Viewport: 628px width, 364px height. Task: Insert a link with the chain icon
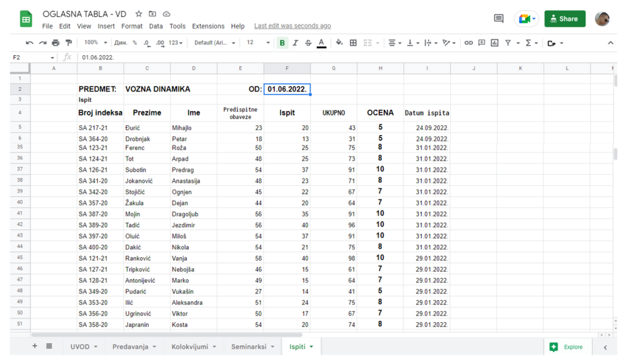468,43
